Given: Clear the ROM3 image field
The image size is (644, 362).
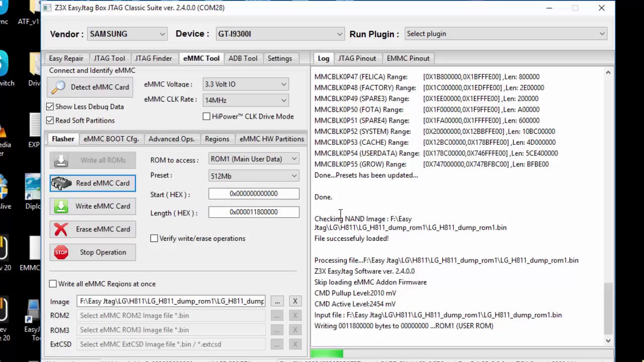Looking at the screenshot, I should pos(295,330).
